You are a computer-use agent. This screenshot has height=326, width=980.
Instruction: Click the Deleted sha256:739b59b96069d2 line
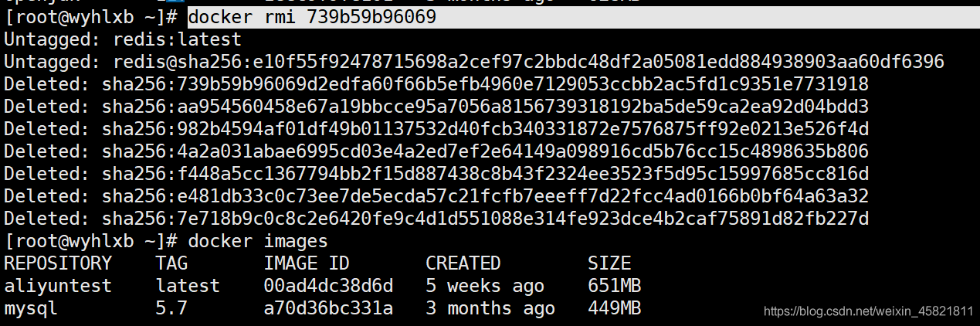tap(436, 84)
